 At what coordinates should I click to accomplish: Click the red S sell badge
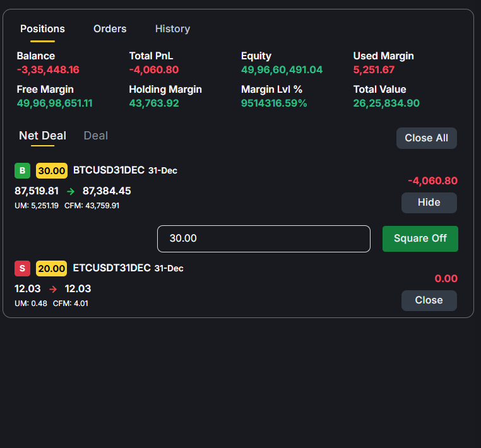point(22,268)
